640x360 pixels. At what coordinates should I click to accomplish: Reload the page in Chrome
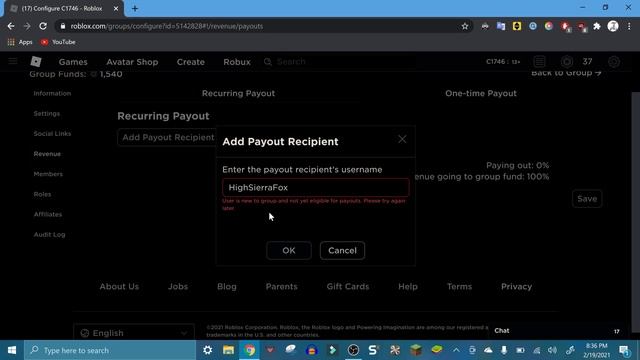[43, 26]
